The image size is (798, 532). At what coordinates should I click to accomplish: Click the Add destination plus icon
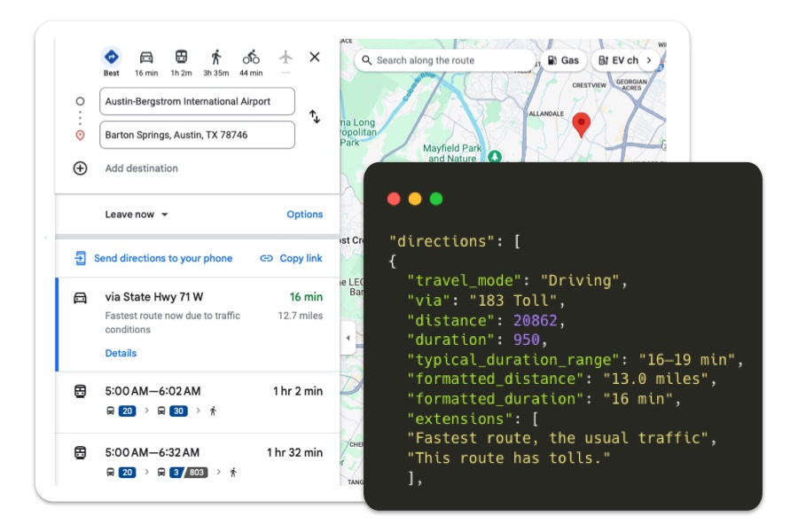point(79,168)
